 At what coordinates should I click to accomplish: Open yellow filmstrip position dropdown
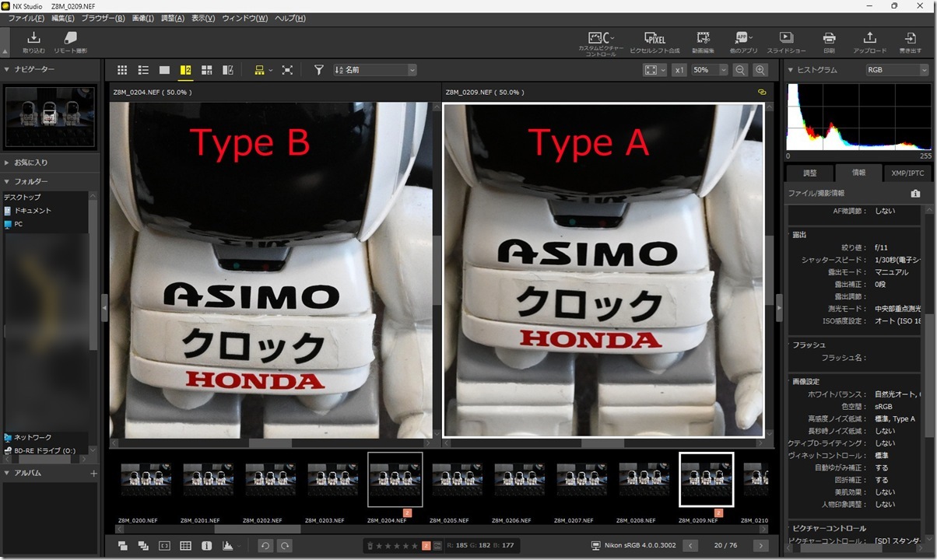point(264,70)
